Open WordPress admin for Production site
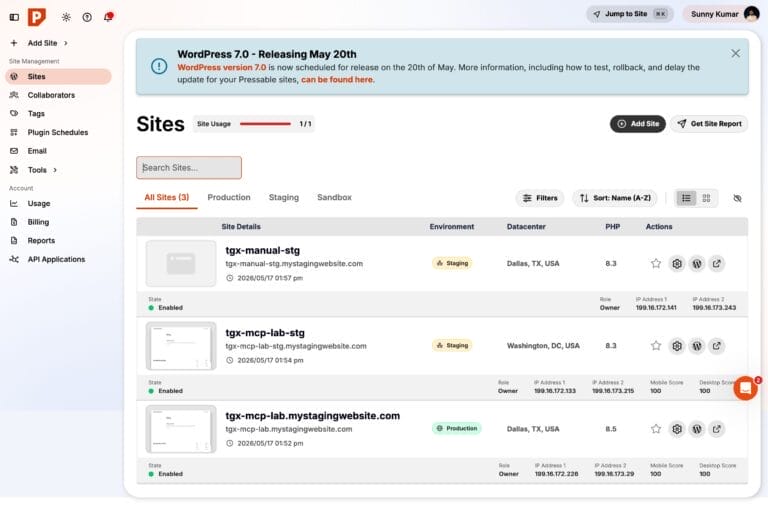The height and width of the screenshot is (505, 768). [696, 429]
